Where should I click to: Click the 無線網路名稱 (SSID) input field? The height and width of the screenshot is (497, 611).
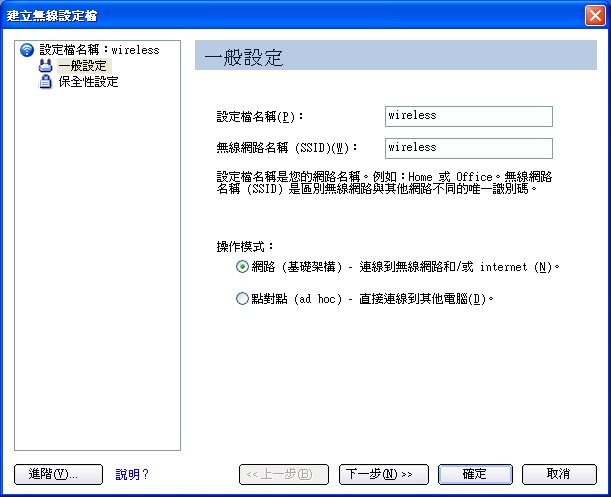pyautogui.click(x=469, y=148)
